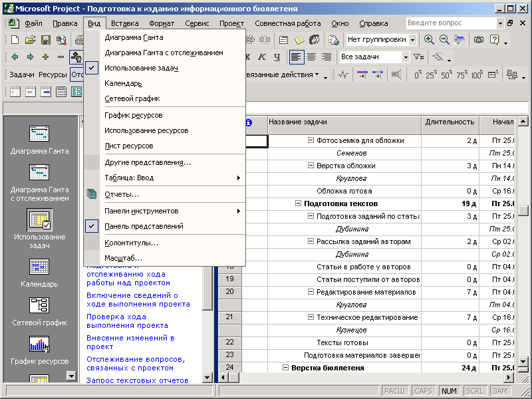Hide subtasks with minus icon
The width and height of the screenshot is (532, 399).
61,57
